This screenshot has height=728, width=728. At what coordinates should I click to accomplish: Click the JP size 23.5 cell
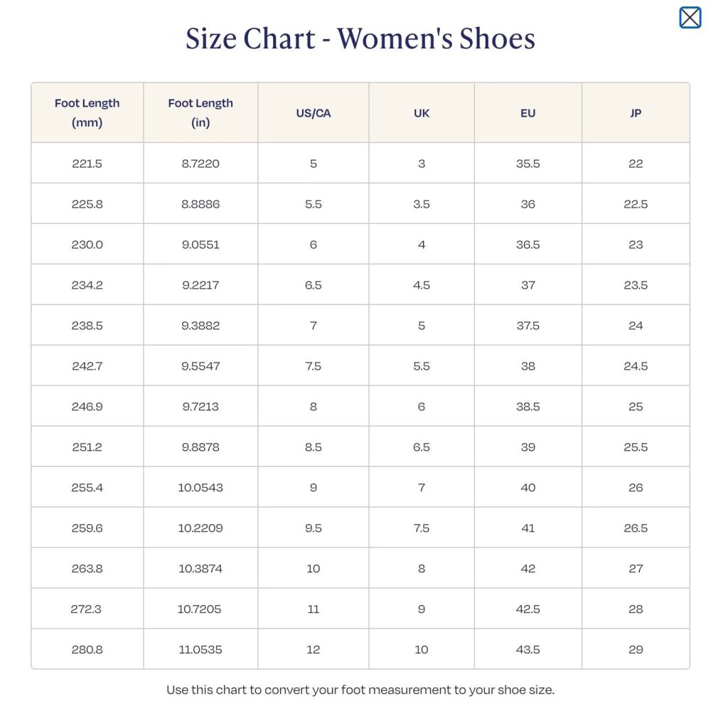(x=636, y=285)
